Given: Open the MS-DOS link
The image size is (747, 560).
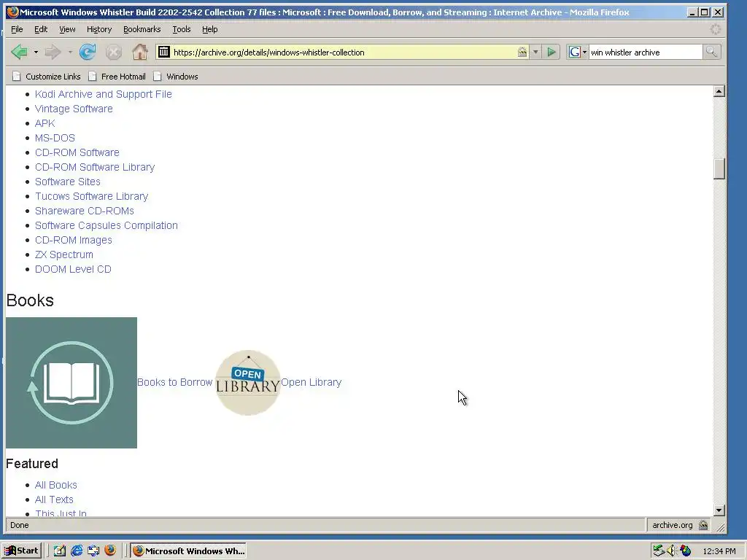Looking at the screenshot, I should pyautogui.click(x=55, y=138).
